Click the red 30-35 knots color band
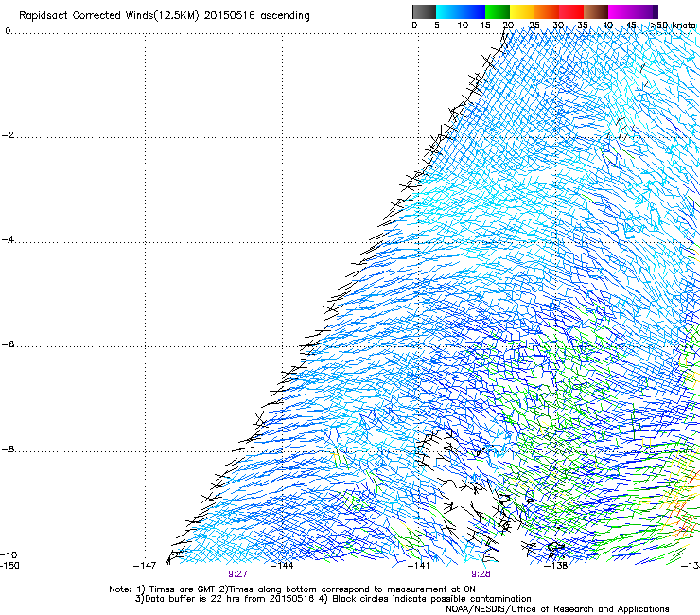700x615 pixels. click(x=571, y=11)
